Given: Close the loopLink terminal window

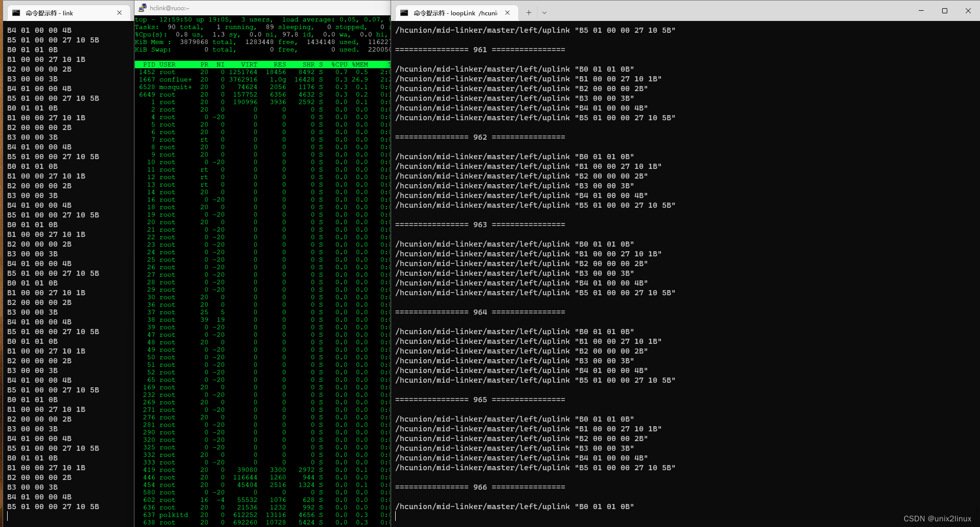Looking at the screenshot, I should (x=968, y=11).
